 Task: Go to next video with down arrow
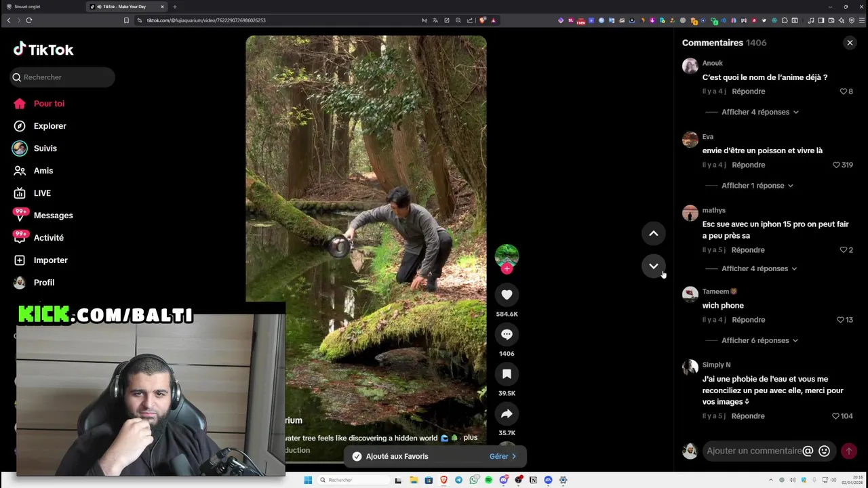point(654,266)
